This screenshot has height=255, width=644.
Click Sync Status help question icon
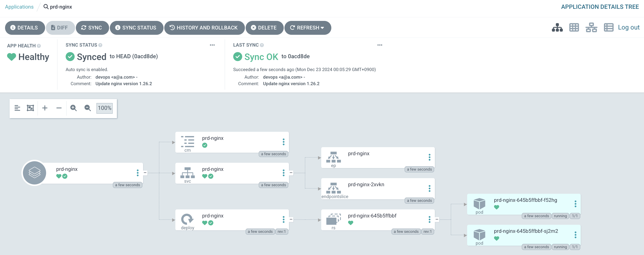100,45
